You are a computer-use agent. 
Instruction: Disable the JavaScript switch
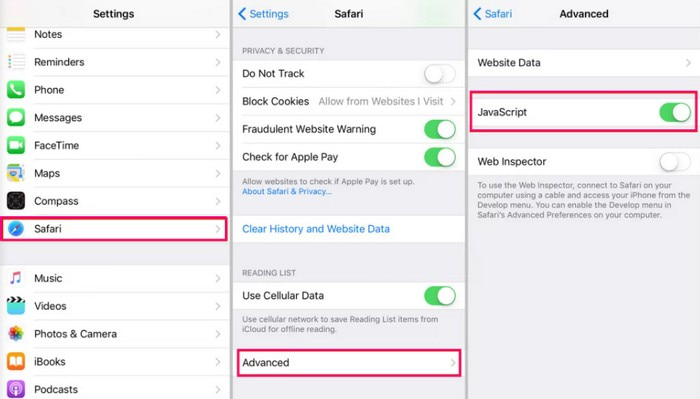pyautogui.click(x=675, y=112)
